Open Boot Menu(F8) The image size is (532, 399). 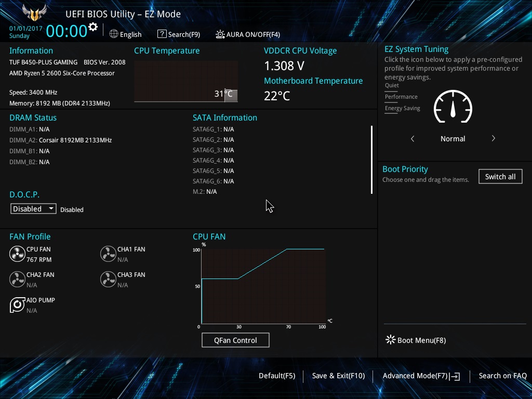coord(421,340)
